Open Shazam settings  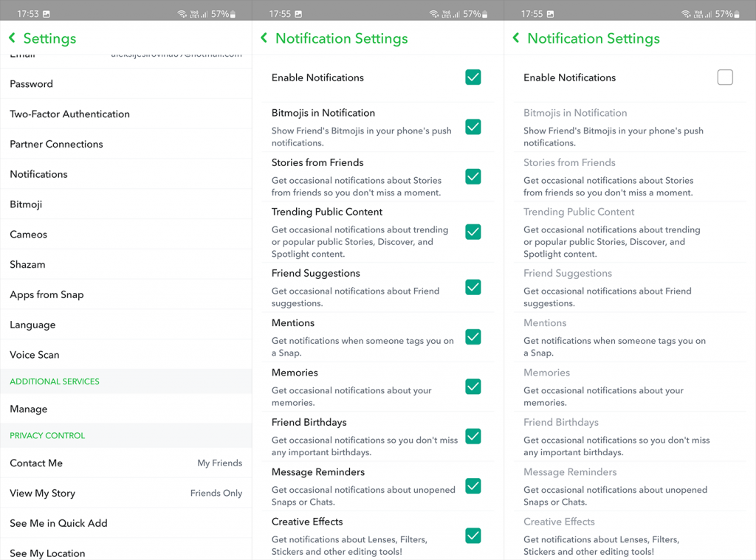(126, 265)
